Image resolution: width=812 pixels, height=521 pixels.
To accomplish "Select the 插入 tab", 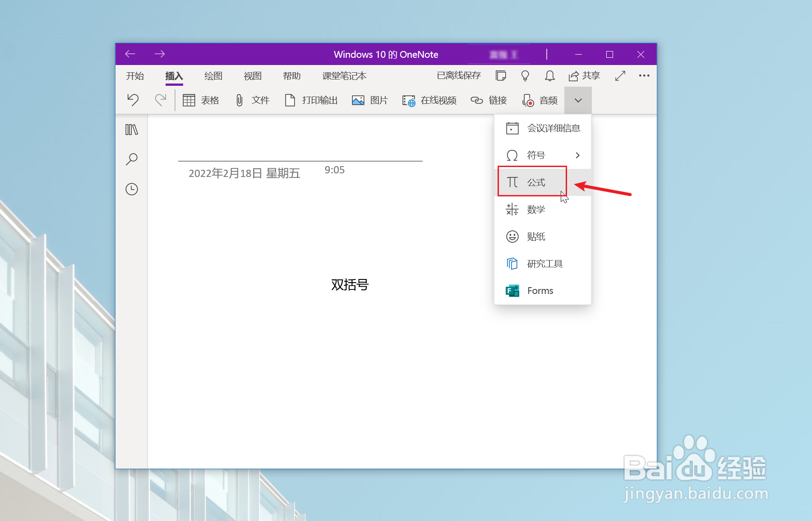I will pyautogui.click(x=174, y=76).
